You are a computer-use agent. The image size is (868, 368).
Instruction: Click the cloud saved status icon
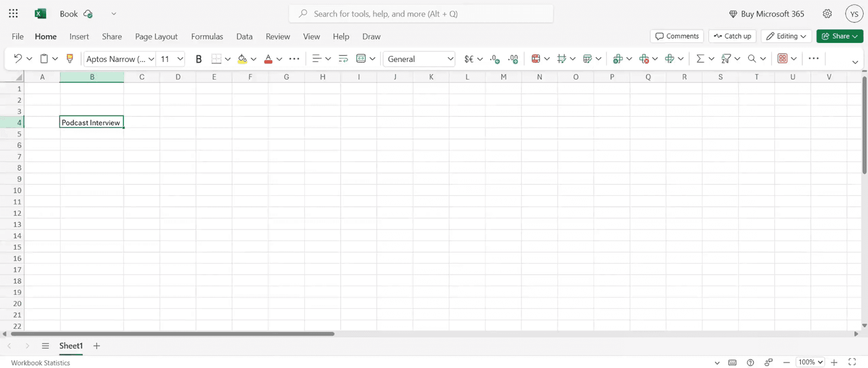(88, 14)
